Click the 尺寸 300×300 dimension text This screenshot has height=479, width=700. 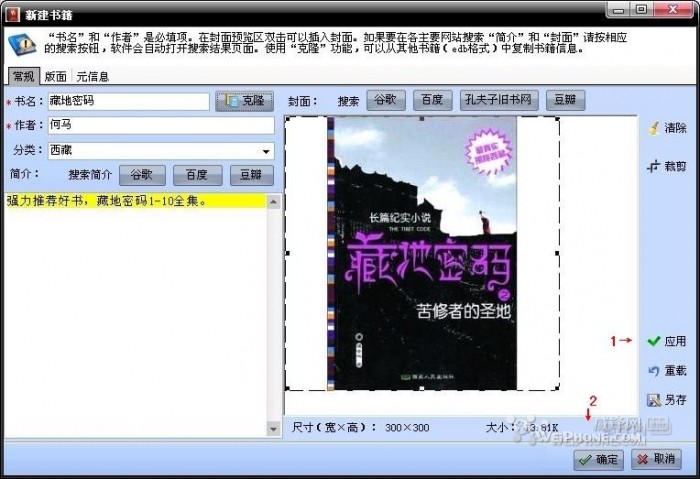point(360,428)
